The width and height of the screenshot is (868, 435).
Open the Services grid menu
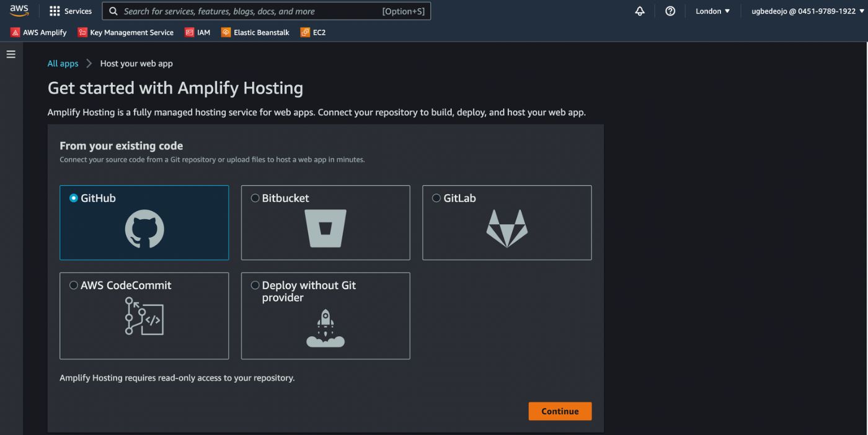point(55,11)
